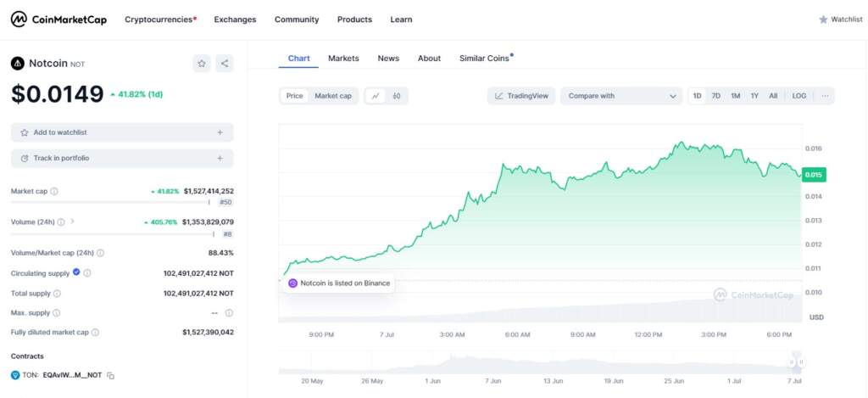Open Products navigation menu
Screen dimensions: 868x398
(354, 20)
